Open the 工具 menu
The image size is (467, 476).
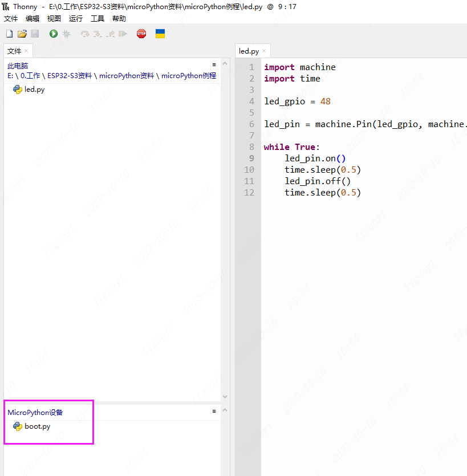tap(98, 19)
